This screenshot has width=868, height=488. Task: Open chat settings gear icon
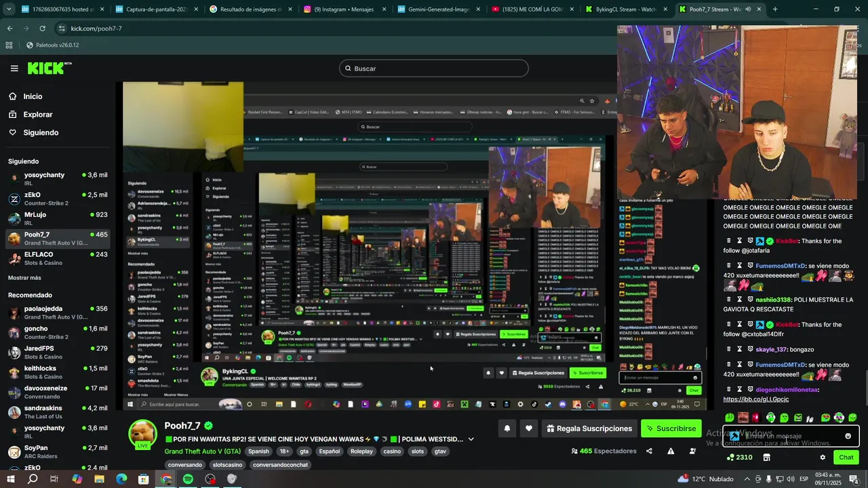pyautogui.click(x=823, y=457)
